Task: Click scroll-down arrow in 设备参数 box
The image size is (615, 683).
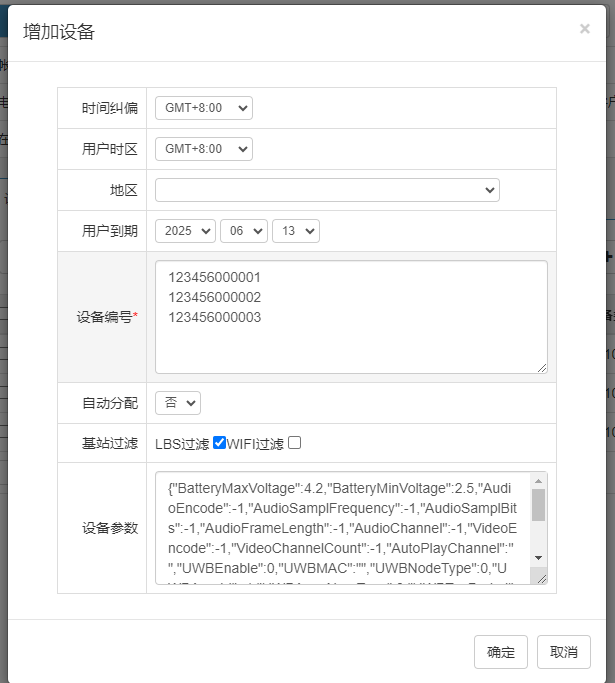Action: [x=538, y=557]
